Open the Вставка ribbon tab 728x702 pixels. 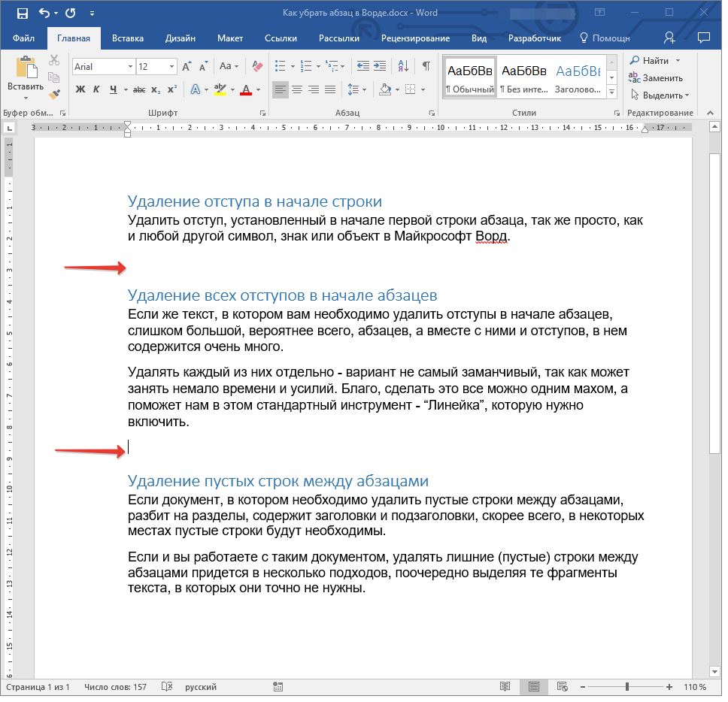(128, 38)
